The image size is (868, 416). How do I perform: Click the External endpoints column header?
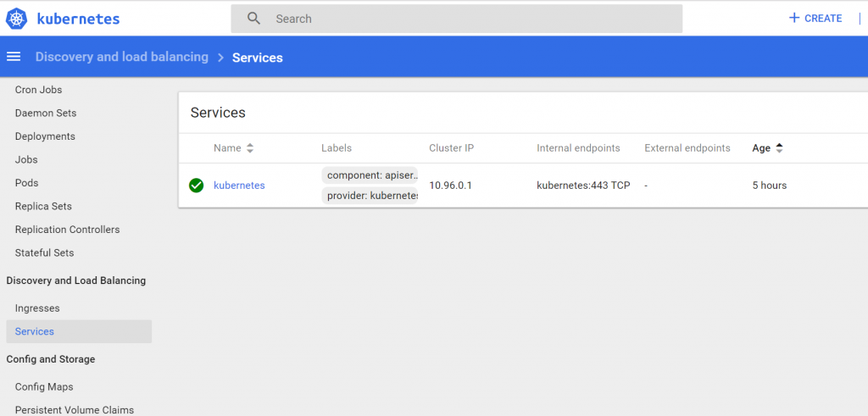click(687, 148)
